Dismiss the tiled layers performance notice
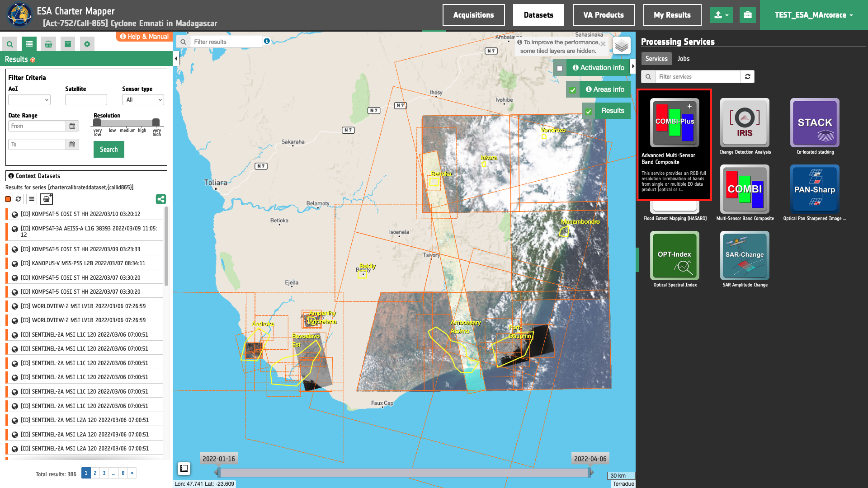The height and width of the screenshot is (488, 868). 603,44
